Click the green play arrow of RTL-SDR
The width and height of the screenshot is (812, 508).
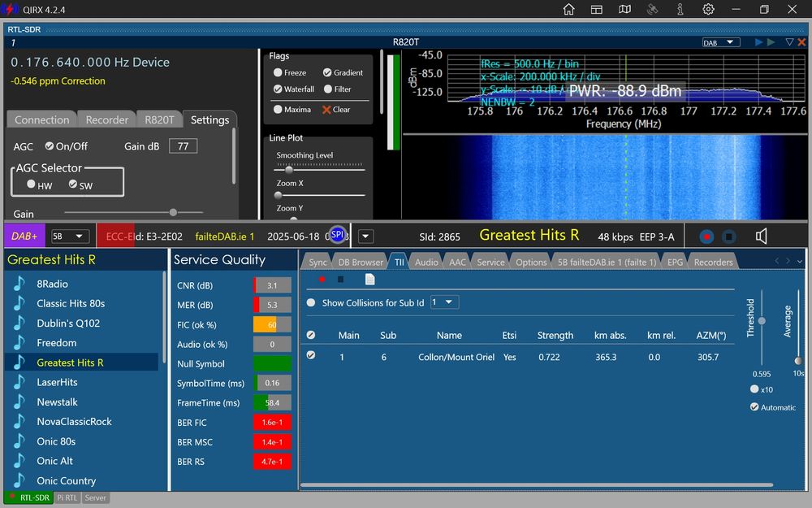click(x=771, y=42)
